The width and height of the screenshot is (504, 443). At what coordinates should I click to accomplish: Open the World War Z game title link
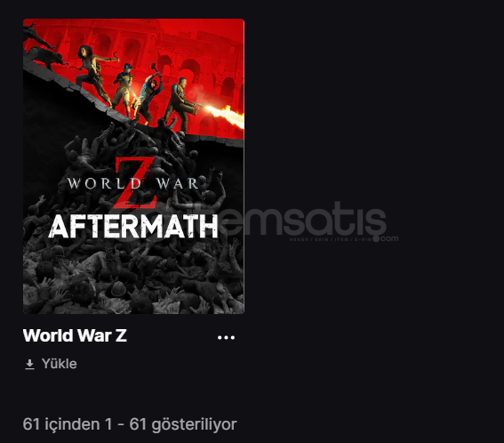(x=75, y=335)
